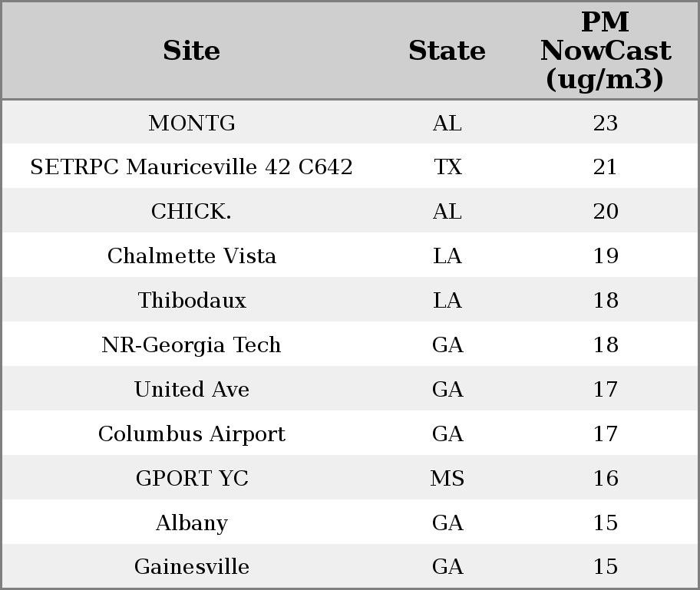Select the Gainesville site cell

[191, 567]
